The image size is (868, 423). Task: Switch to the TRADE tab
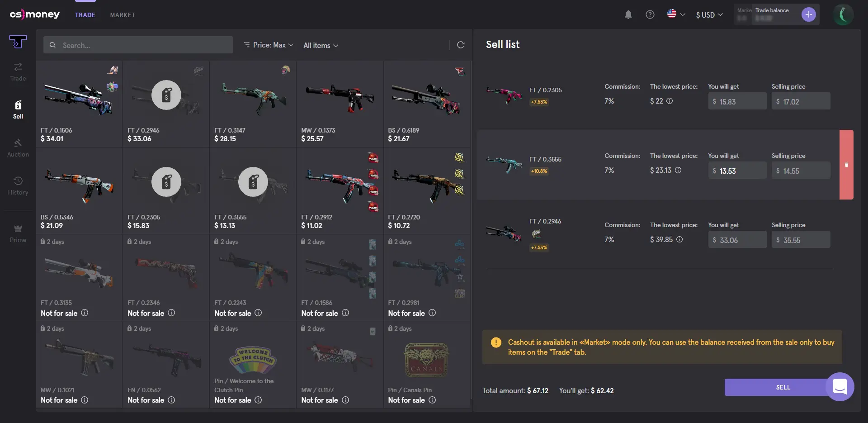85,15
